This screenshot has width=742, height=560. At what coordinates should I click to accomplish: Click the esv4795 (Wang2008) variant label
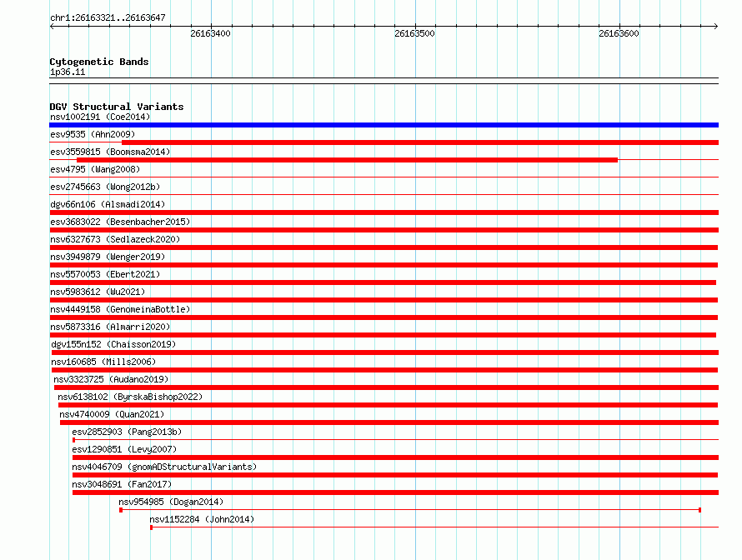click(95, 169)
